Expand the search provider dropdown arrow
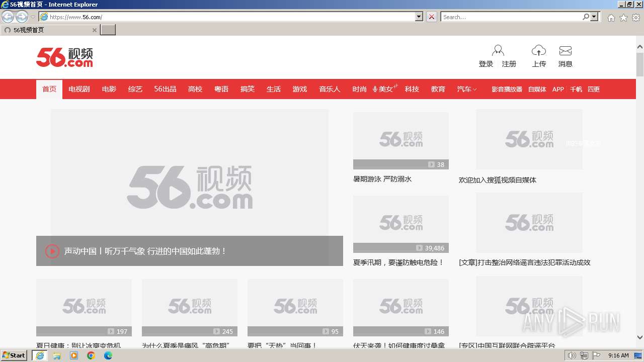 (595, 17)
